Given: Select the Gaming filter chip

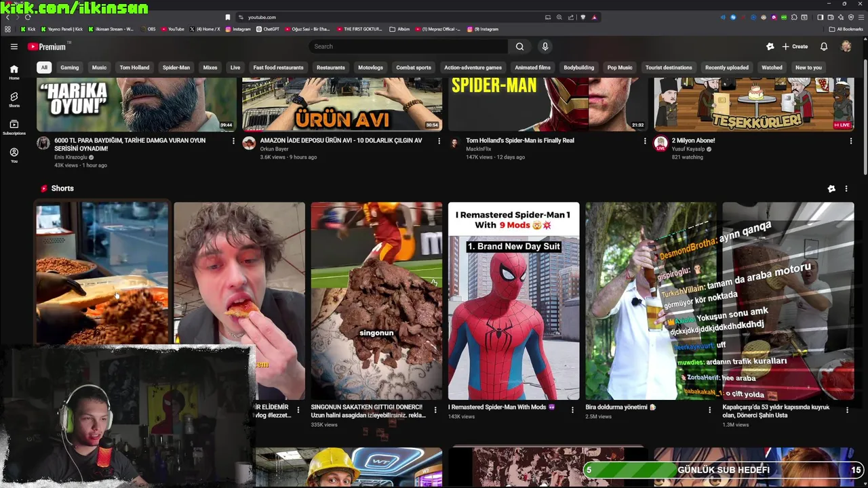Looking at the screenshot, I should (x=70, y=68).
